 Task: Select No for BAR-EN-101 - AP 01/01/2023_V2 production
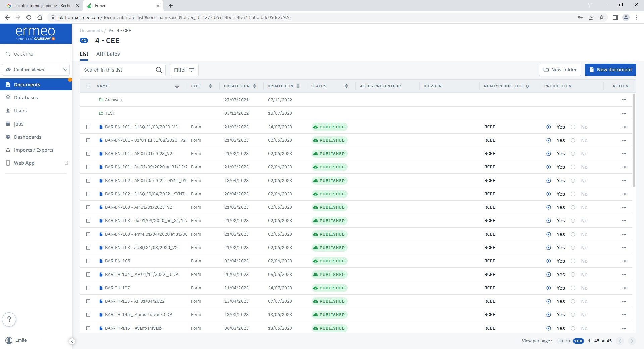[x=573, y=154]
